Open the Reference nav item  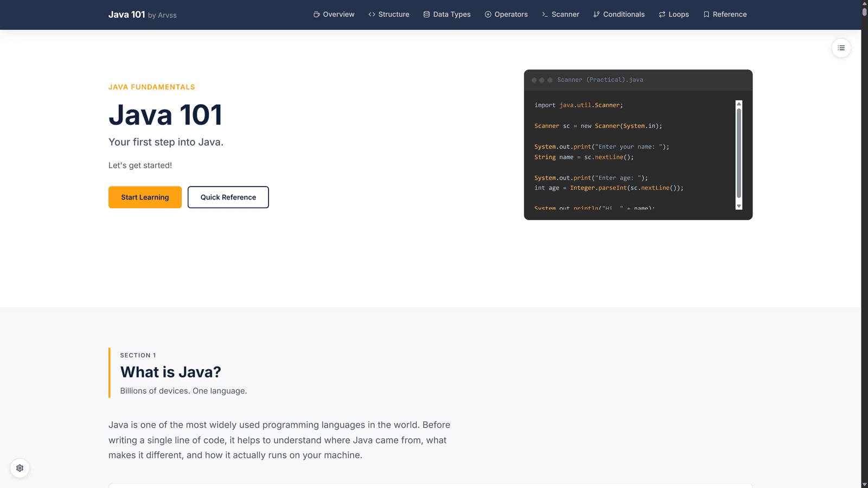(725, 15)
